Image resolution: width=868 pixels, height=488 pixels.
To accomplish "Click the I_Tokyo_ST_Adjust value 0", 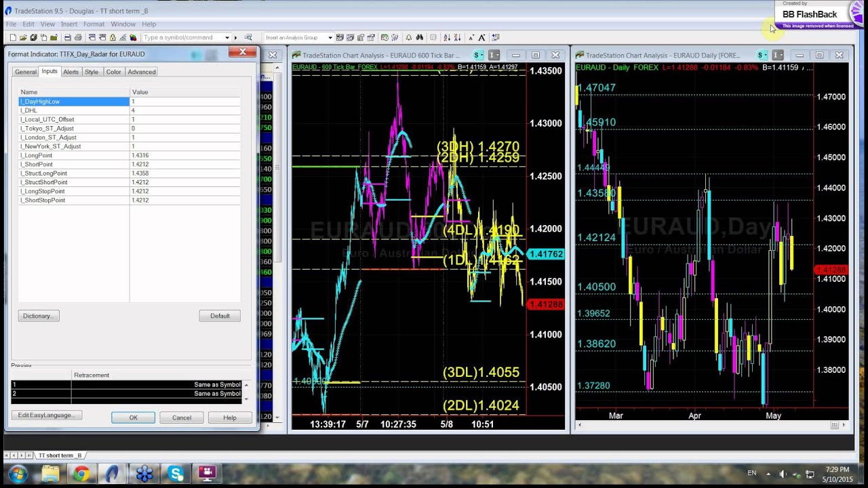I will pos(133,128).
